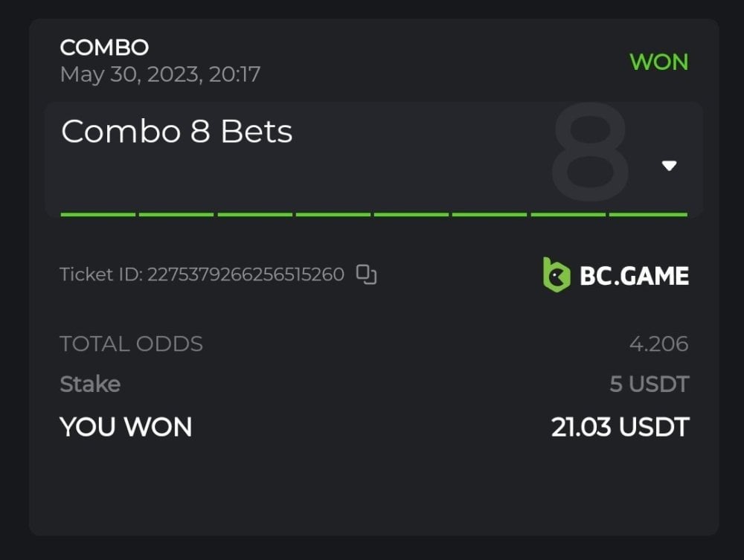The width and height of the screenshot is (744, 560).
Task: Click the May 30, 2023 date text
Action: coord(160,74)
